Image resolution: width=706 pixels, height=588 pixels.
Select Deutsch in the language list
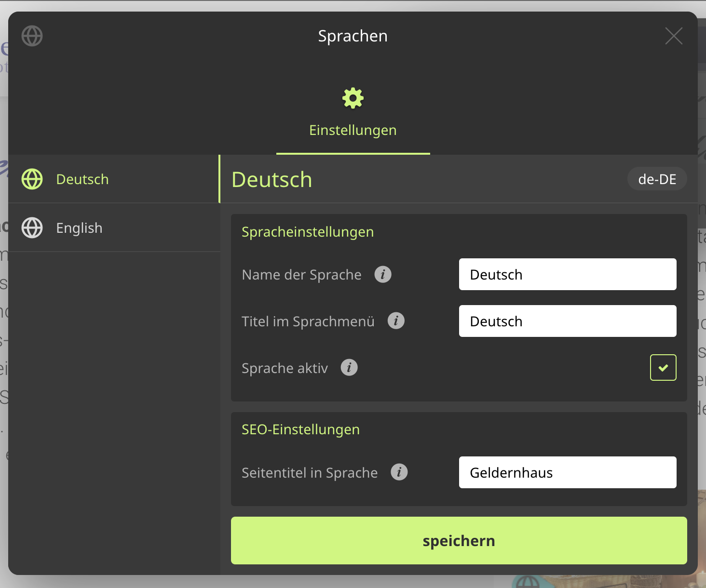pyautogui.click(x=82, y=179)
